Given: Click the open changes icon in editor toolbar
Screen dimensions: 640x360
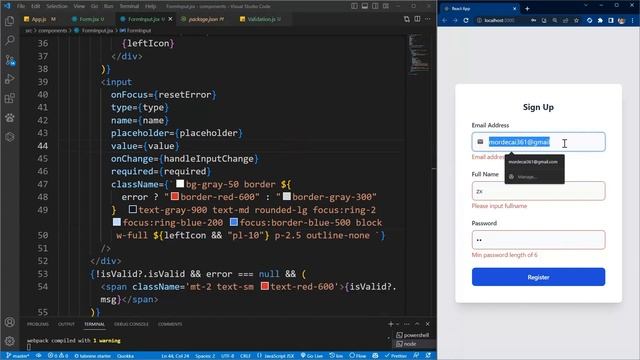Looking at the screenshot, I should pos(407,19).
